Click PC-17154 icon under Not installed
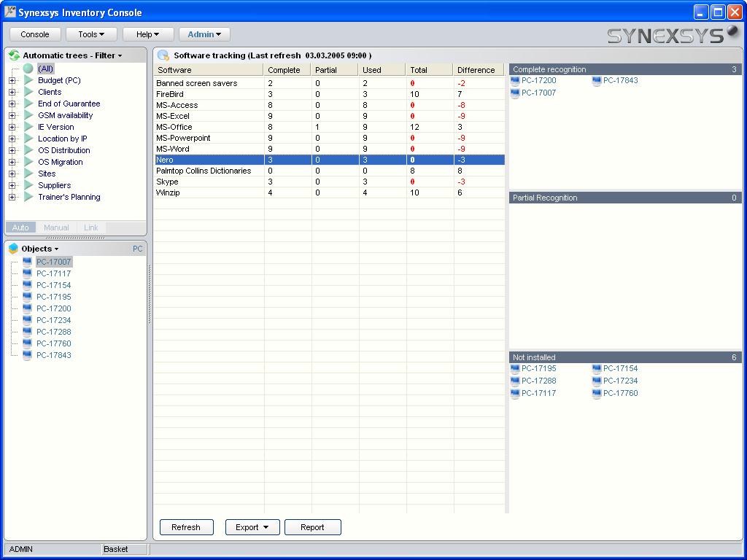Image resolution: width=747 pixels, height=560 pixels. point(597,368)
